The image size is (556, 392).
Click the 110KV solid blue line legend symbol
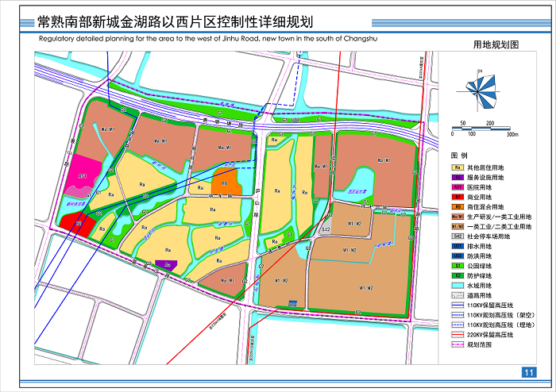(x=458, y=306)
